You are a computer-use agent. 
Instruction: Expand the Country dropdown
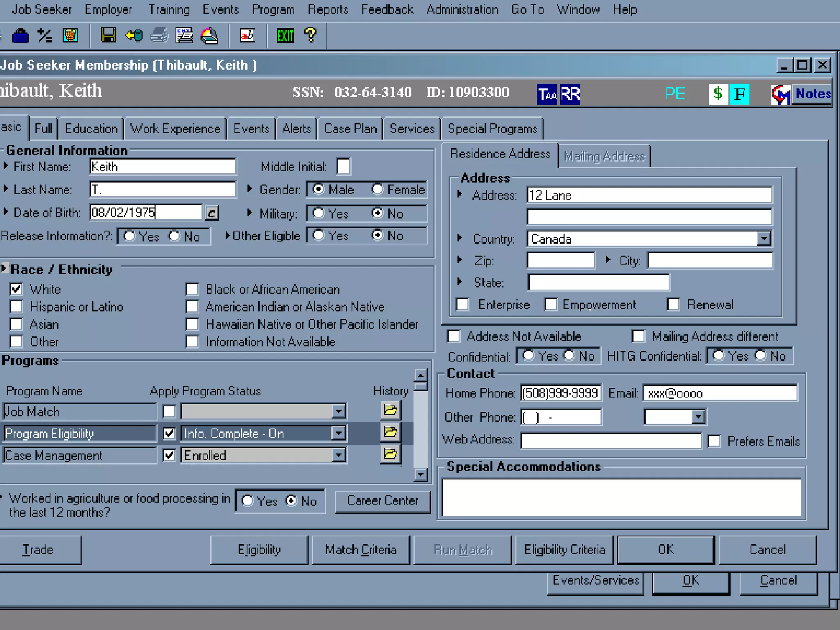click(763, 239)
